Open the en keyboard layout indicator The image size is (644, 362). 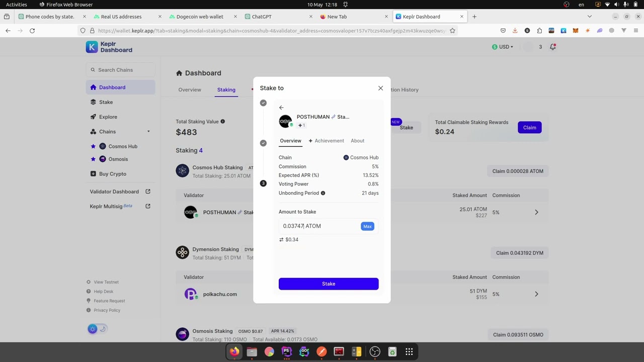pyautogui.click(x=581, y=5)
